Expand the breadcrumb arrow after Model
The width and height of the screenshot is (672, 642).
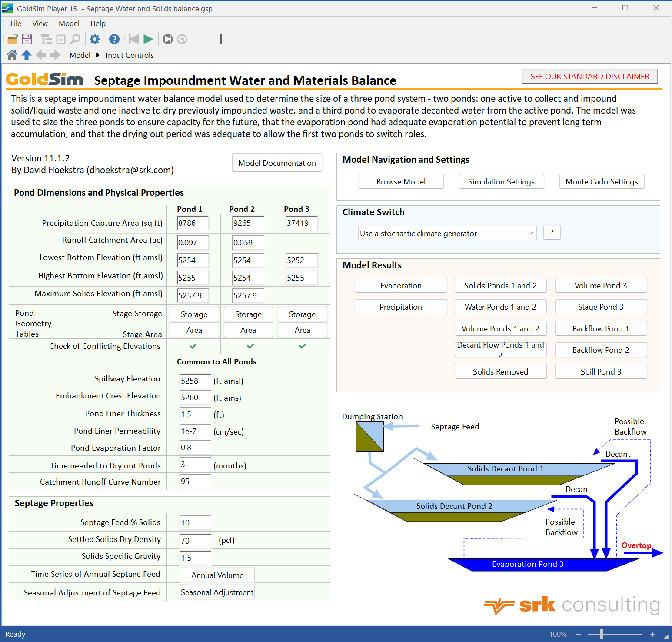pos(97,55)
